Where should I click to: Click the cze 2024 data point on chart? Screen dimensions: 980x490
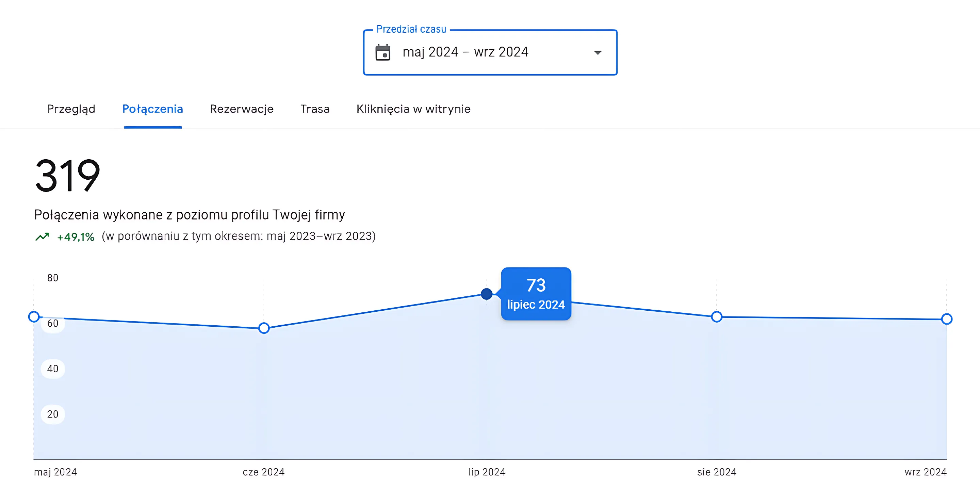264,328
